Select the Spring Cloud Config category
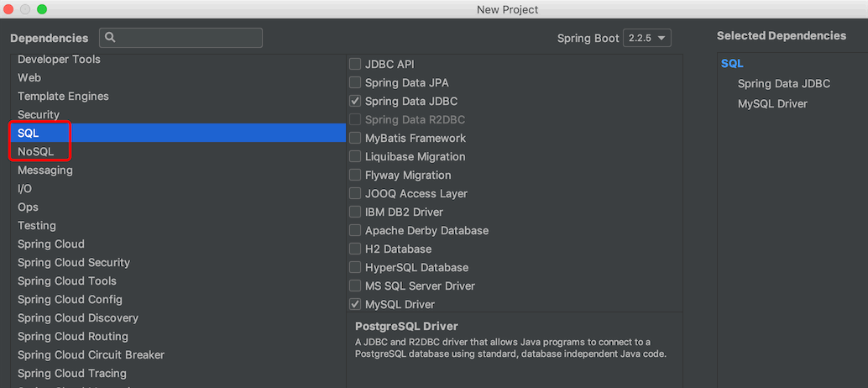Image resolution: width=868 pixels, height=388 pixels. 178,300
